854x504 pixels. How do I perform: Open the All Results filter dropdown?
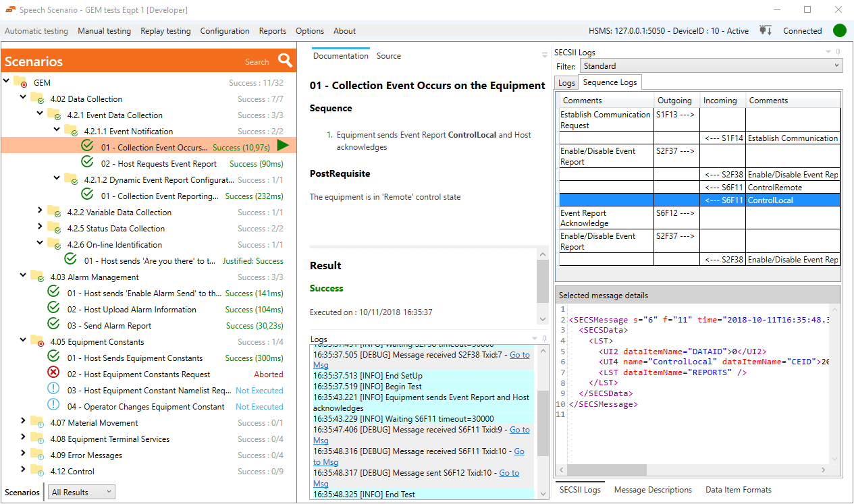coord(81,492)
